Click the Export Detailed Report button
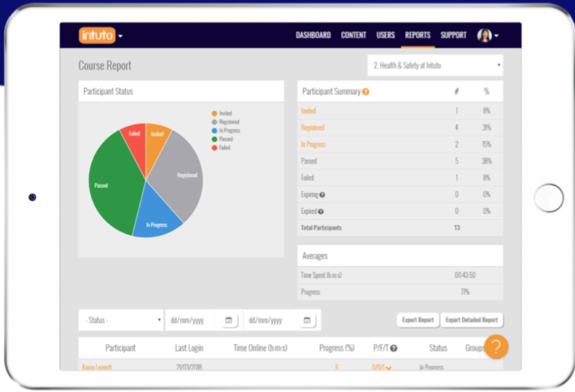 [x=472, y=320]
